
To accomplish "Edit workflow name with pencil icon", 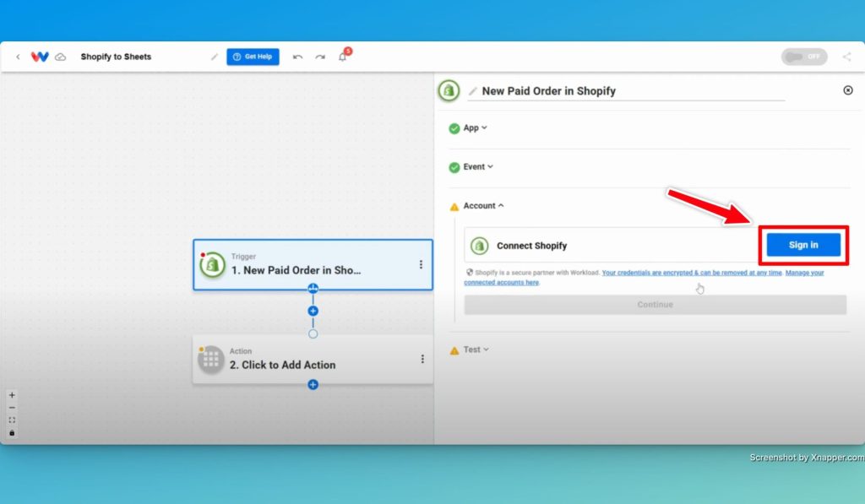I will click(x=214, y=57).
